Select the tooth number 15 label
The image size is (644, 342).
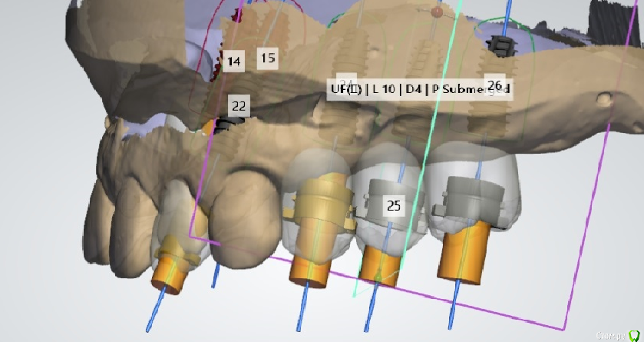(x=267, y=58)
